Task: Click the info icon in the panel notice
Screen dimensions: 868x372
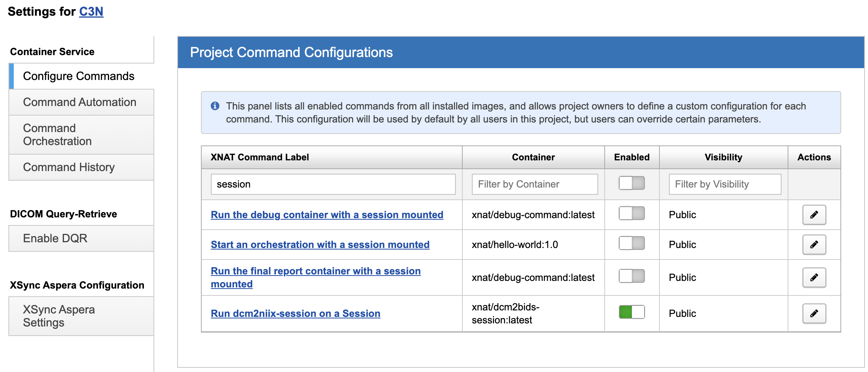Action: tap(215, 106)
